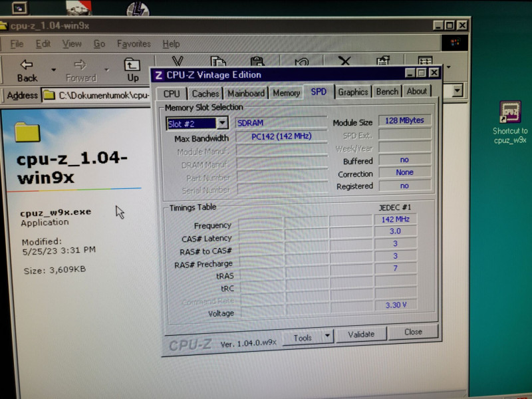The image size is (532, 399).
Task: Open the Views dropdown arrow in Explorer toolbar
Action: tap(449, 67)
